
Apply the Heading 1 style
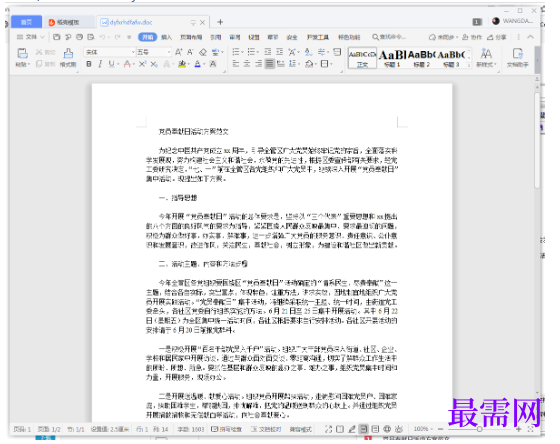point(392,58)
